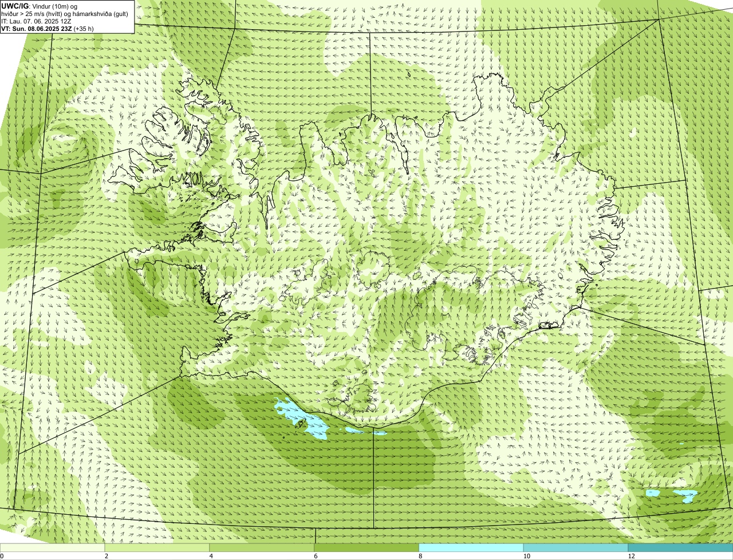Click the legend tick label "4"
Image resolution: width=733 pixels, height=560 pixels.
click(211, 556)
